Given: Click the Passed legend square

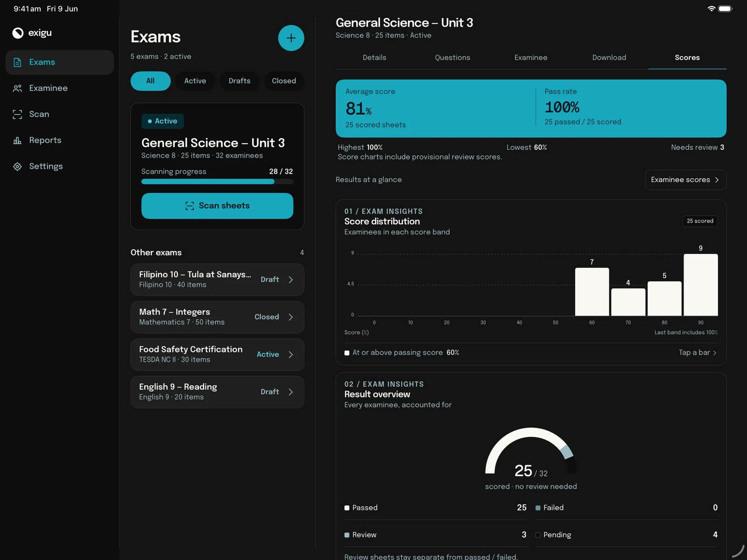Looking at the screenshot, I should click(347, 508).
